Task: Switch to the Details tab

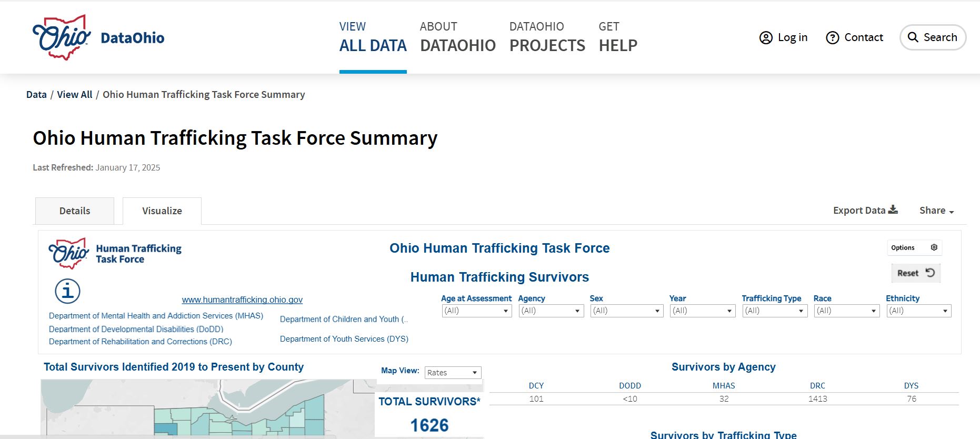Action: point(75,211)
